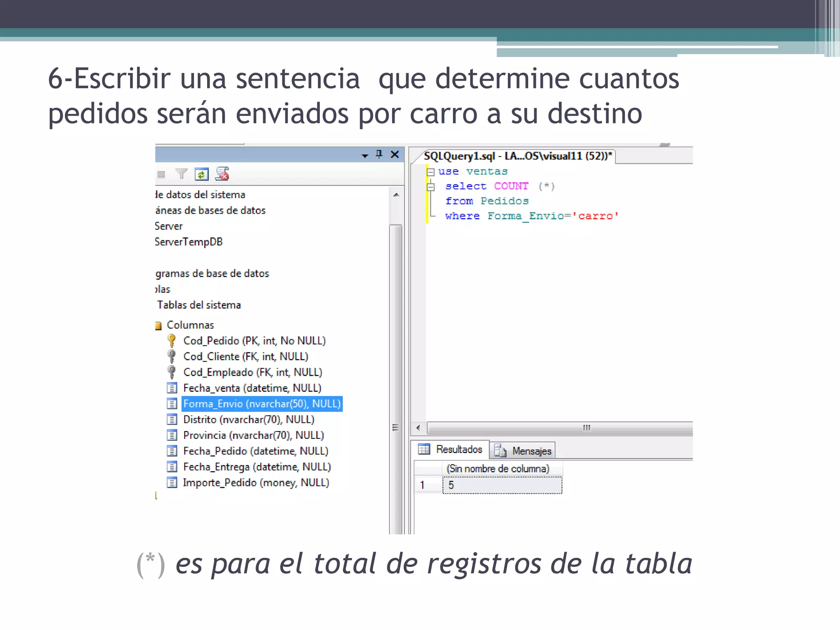Click the 'carro' string literal in query
Screen dimensions: 840x630
click(x=595, y=216)
